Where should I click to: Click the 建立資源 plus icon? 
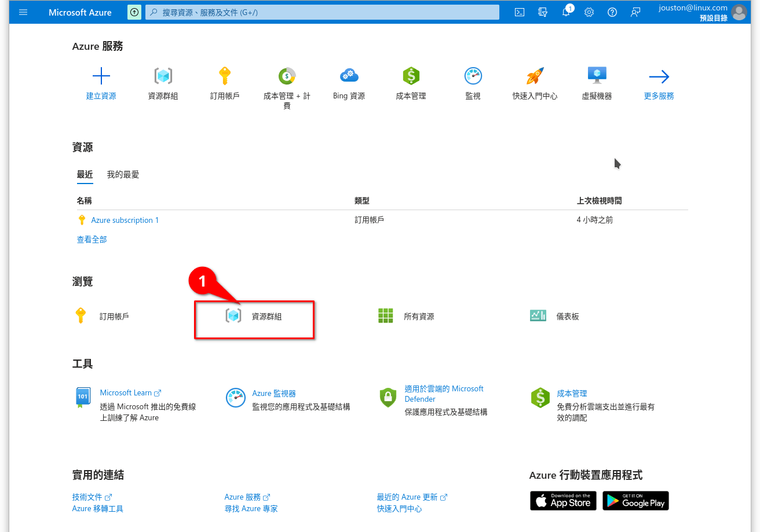point(101,76)
